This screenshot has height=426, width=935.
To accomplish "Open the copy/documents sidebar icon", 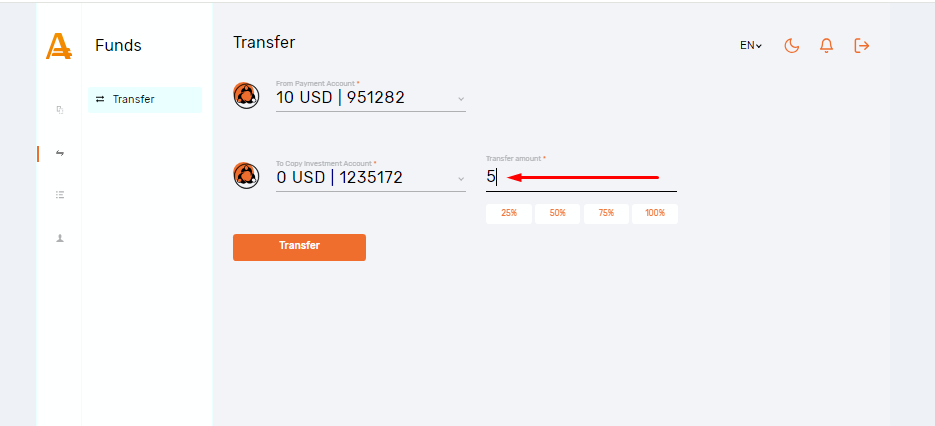I will pyautogui.click(x=60, y=110).
